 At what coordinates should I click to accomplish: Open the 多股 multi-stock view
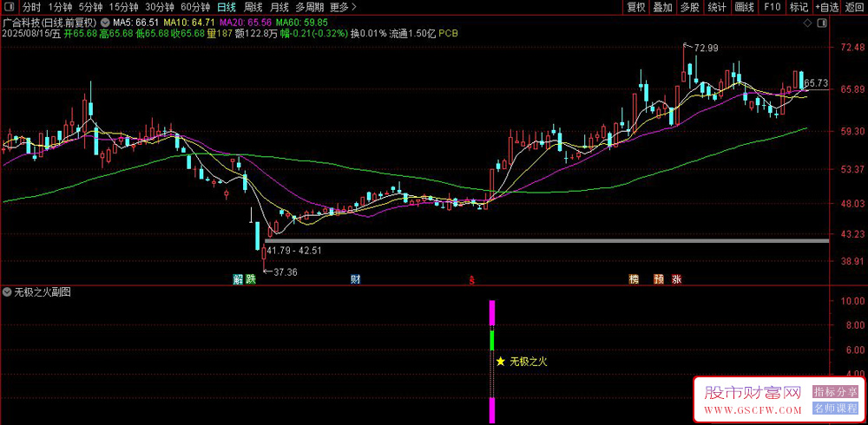point(690,7)
